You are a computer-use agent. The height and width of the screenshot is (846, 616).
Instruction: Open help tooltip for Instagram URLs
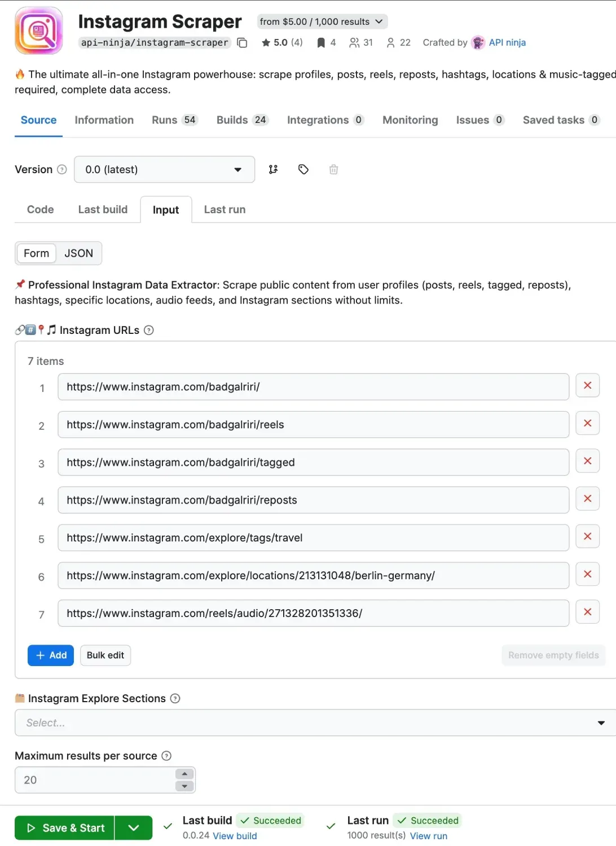[149, 331]
